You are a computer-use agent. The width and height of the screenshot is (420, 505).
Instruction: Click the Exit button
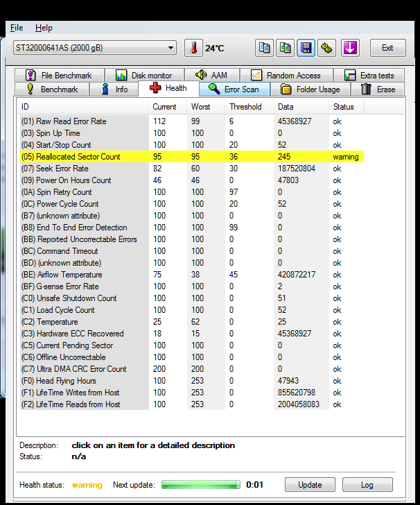387,48
